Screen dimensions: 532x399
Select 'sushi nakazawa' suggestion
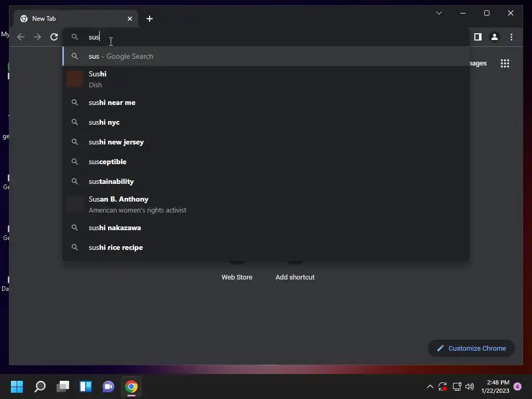coord(266,228)
